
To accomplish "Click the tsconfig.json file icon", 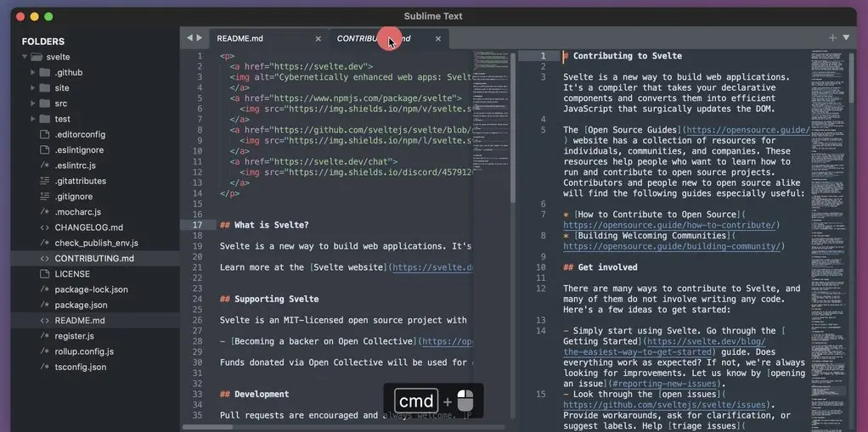I will tap(45, 366).
